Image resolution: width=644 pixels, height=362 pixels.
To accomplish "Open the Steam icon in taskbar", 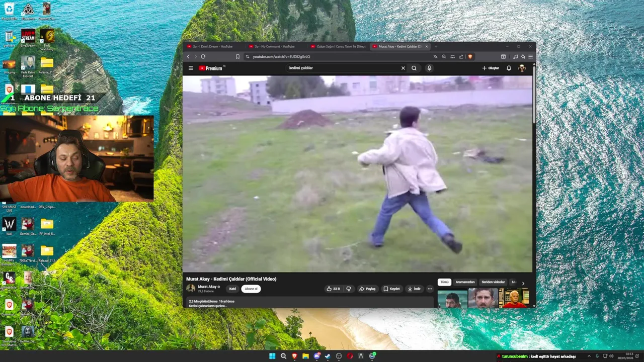I will click(x=328, y=356).
